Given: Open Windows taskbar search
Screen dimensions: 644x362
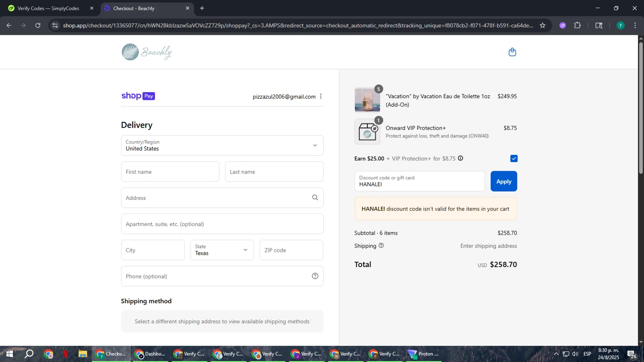Looking at the screenshot, I should (29, 354).
